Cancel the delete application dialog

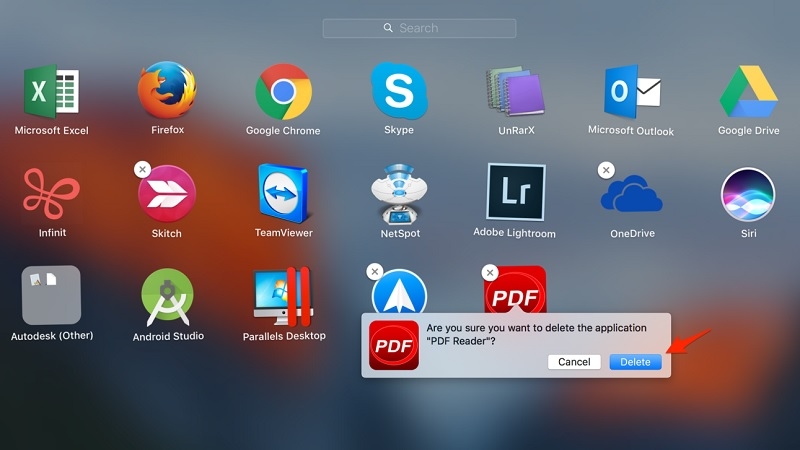coord(574,362)
